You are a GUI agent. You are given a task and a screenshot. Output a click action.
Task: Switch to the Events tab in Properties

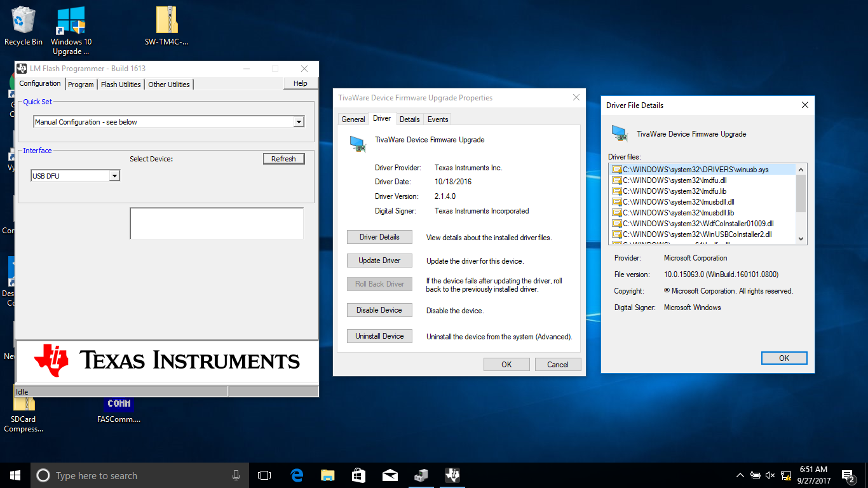click(438, 119)
